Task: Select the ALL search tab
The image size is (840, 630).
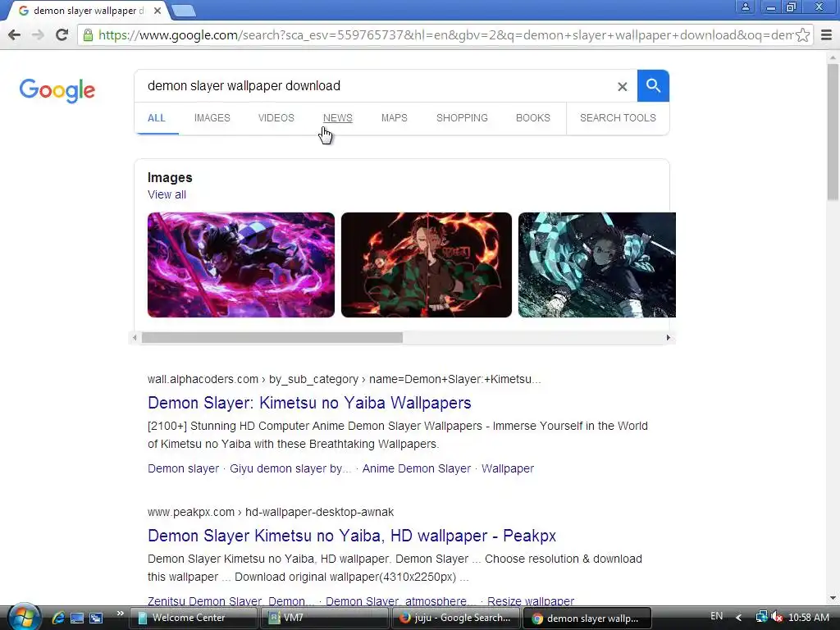Action: tap(157, 118)
